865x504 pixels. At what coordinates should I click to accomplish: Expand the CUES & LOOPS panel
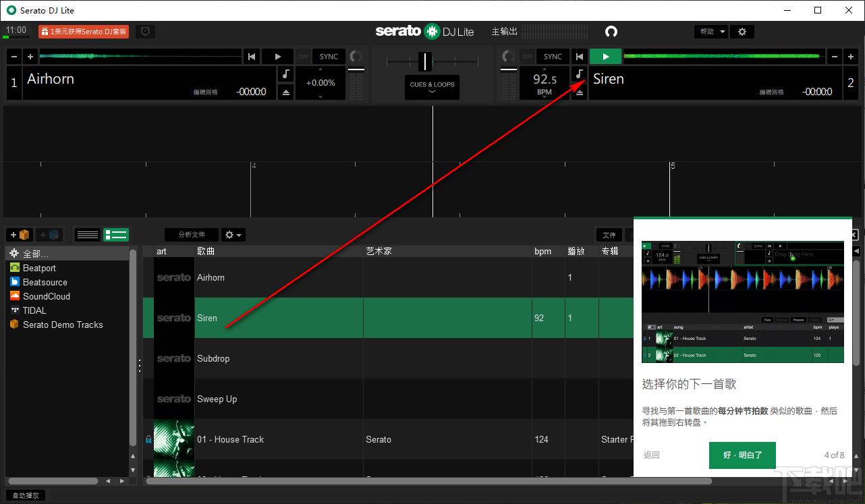432,87
